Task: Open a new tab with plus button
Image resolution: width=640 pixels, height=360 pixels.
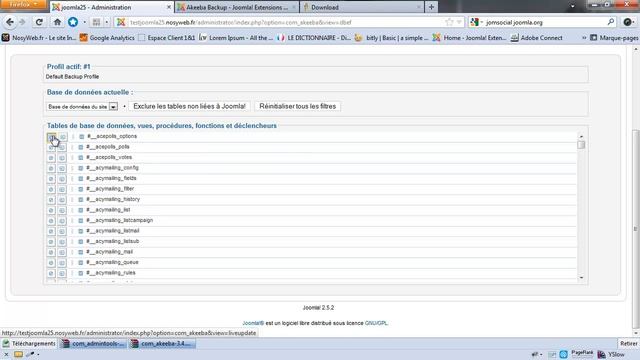Action: point(431,7)
